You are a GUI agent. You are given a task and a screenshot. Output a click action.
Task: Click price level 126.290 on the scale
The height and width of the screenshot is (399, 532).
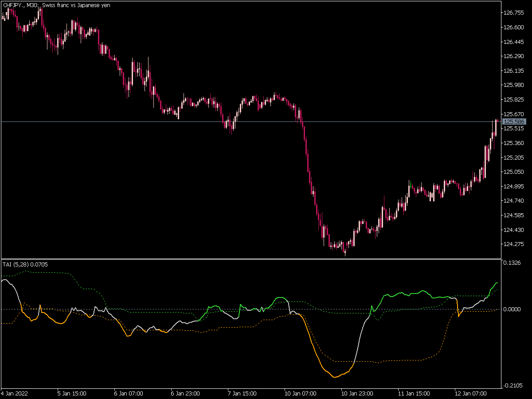tap(514, 56)
